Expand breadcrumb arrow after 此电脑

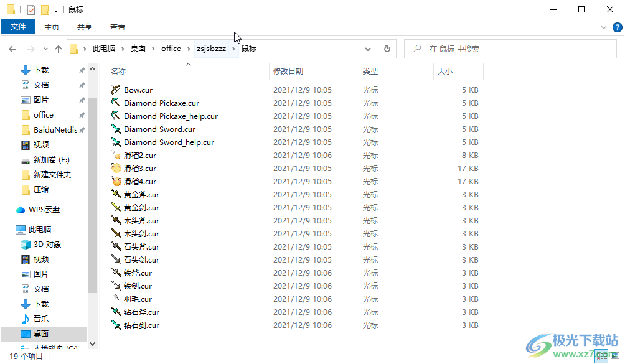[x=123, y=49]
